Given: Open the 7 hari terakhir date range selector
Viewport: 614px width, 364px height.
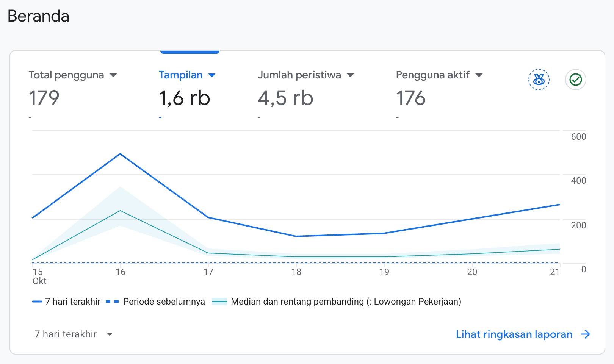Looking at the screenshot, I should (x=73, y=334).
